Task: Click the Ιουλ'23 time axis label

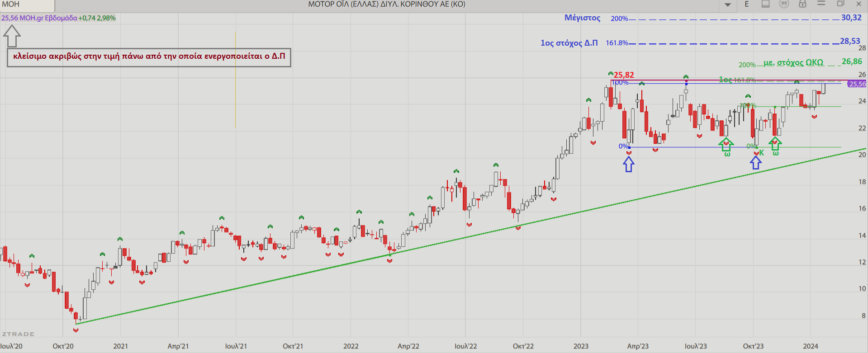Action: tap(696, 346)
